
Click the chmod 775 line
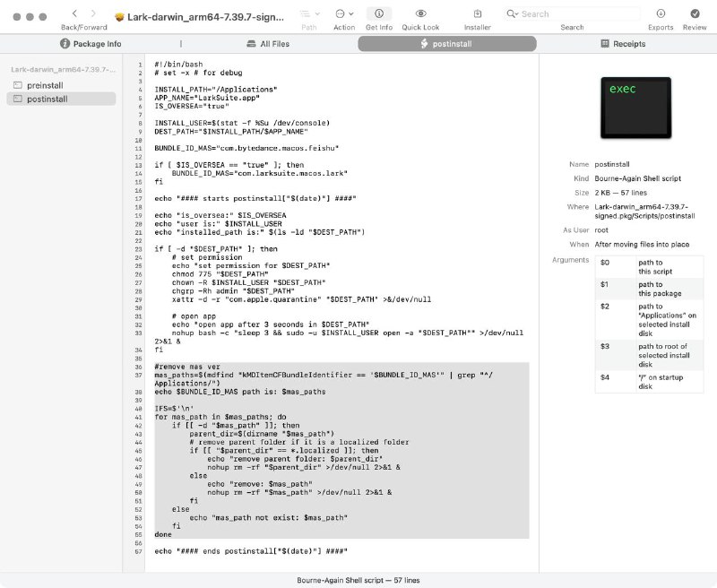220,274
